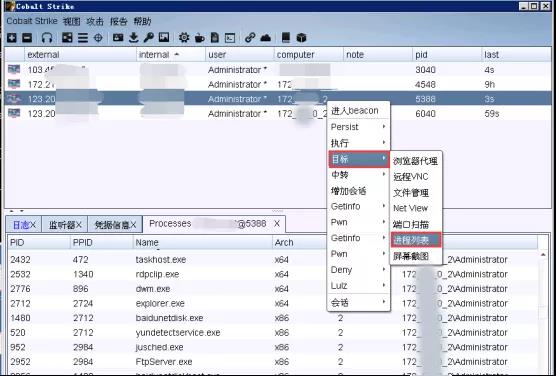Choose 浏览器代理 from the submenu
The height and width of the screenshot is (376, 556).
pos(416,161)
